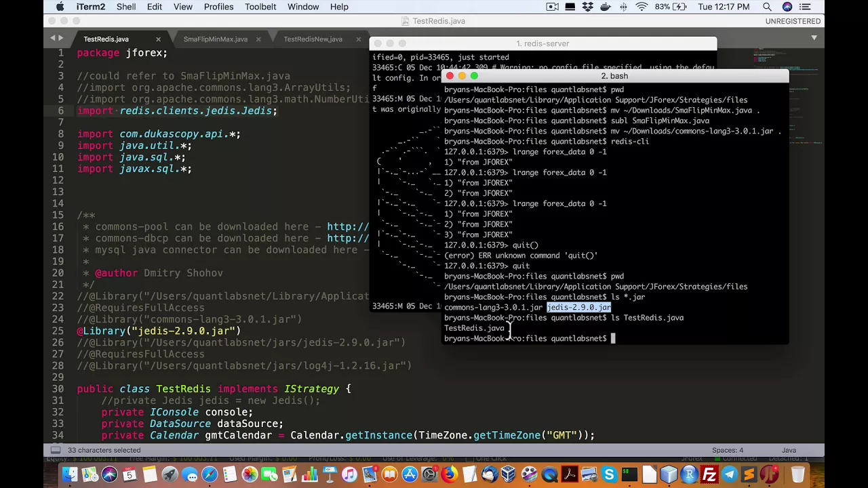Image resolution: width=868 pixels, height=488 pixels.
Task: Click the Bluetooth menu bar icon
Action: point(624,7)
